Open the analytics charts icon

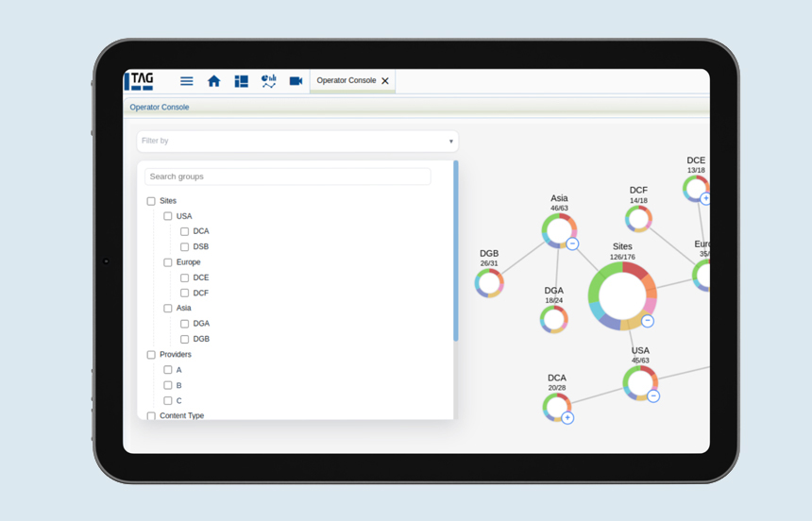(269, 81)
